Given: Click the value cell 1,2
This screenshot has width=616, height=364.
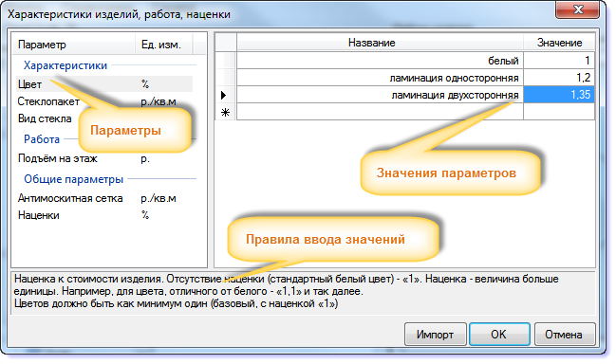Looking at the screenshot, I should pyautogui.click(x=559, y=78).
